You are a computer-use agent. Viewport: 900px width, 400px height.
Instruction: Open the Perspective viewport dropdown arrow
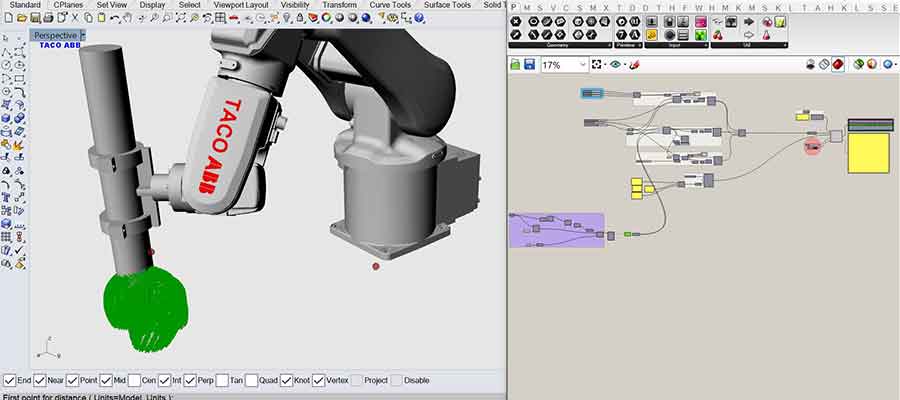(83, 36)
